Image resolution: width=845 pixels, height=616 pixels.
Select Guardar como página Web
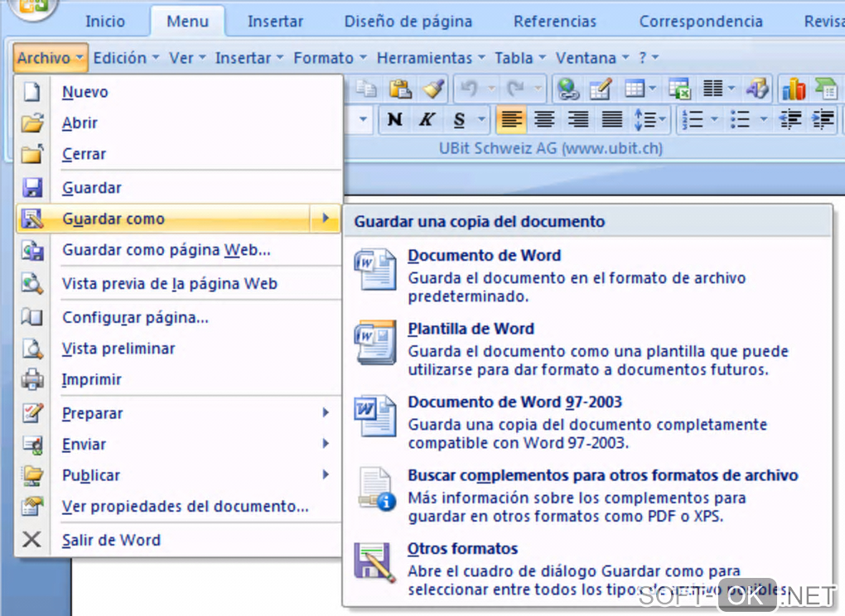point(178,250)
